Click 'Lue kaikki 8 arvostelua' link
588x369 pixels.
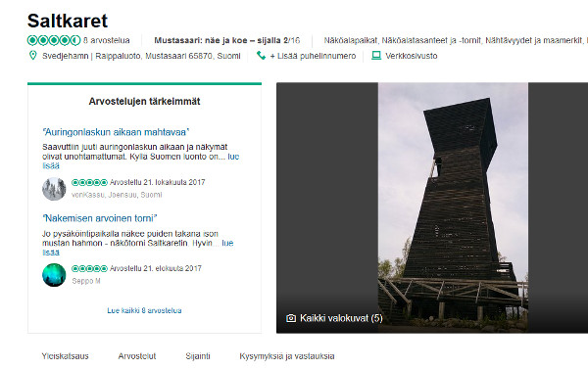(x=144, y=310)
